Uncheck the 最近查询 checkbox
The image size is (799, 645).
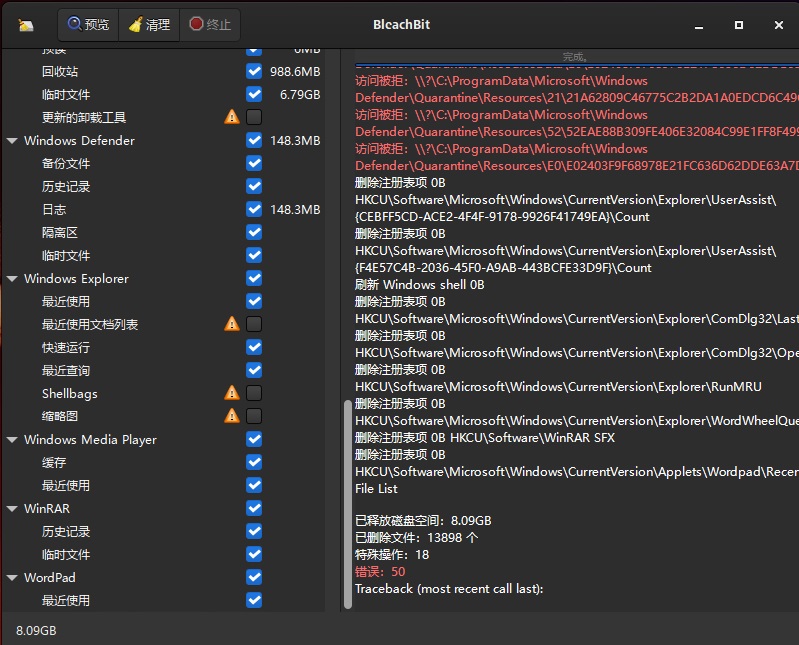254,370
